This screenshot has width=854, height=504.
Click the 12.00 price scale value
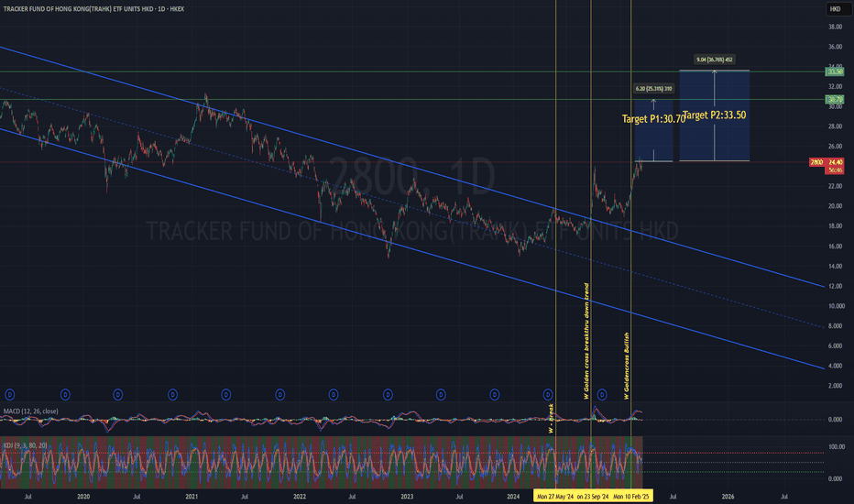[835, 286]
